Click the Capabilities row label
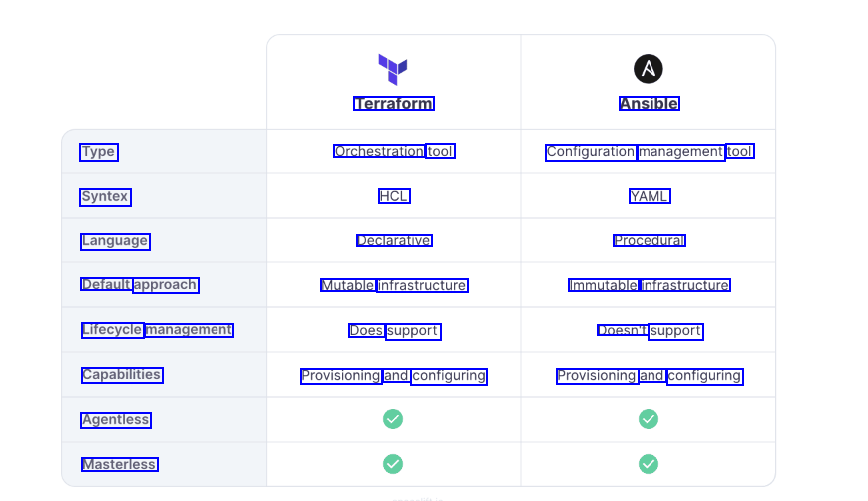This screenshot has height=501, width=868. point(121,375)
